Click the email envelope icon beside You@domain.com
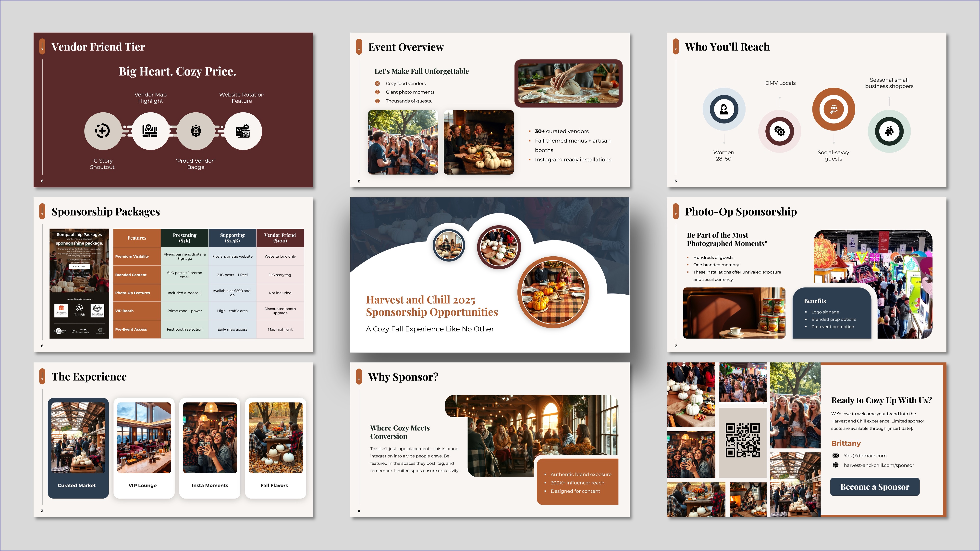 point(835,455)
